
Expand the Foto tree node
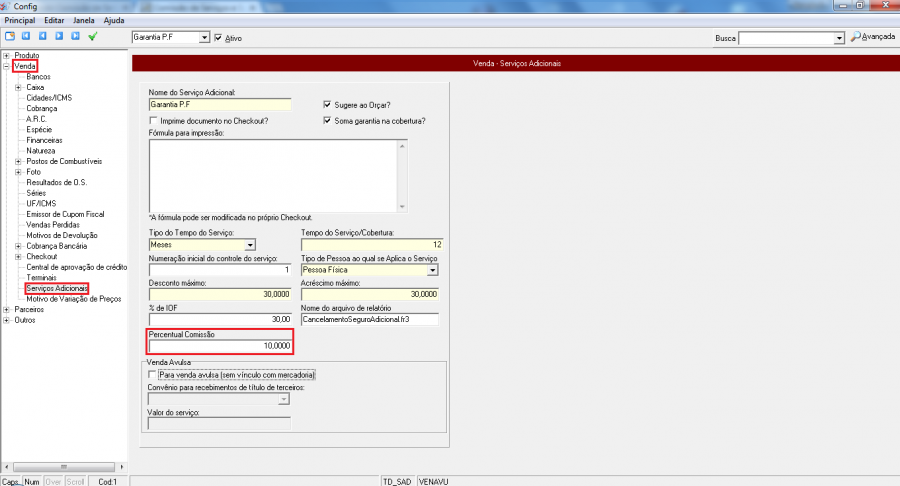[18, 172]
